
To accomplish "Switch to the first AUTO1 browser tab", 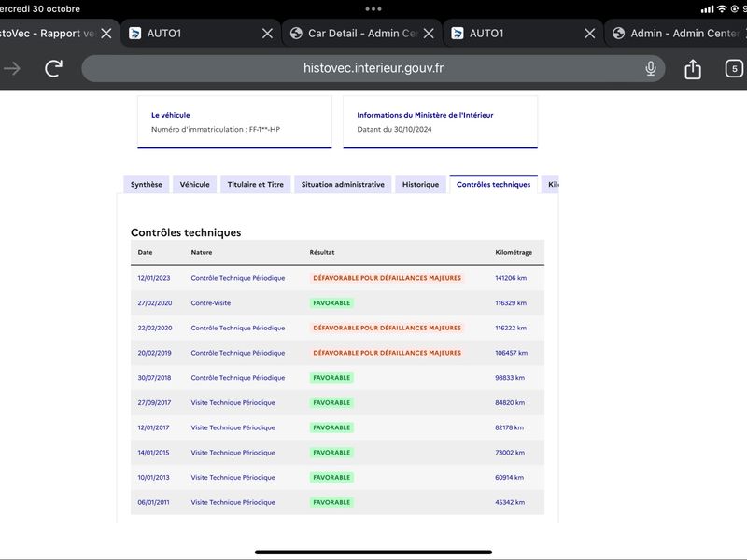I will click(x=198, y=34).
